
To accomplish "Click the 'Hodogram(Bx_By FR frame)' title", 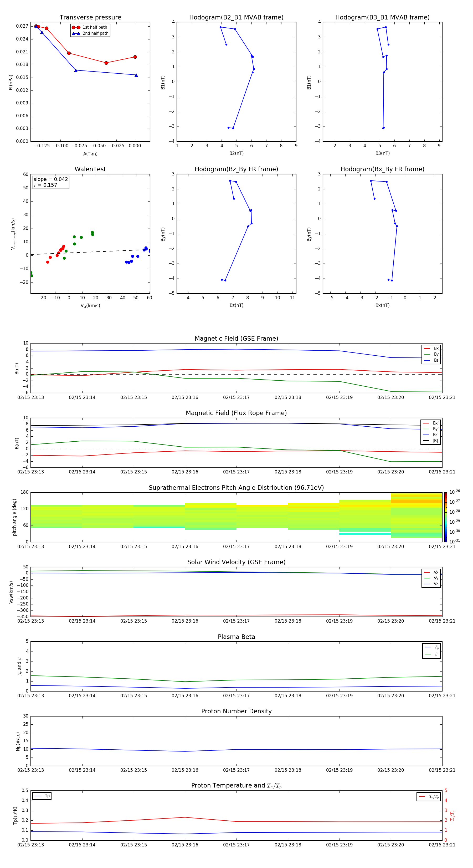I will (x=382, y=169).
